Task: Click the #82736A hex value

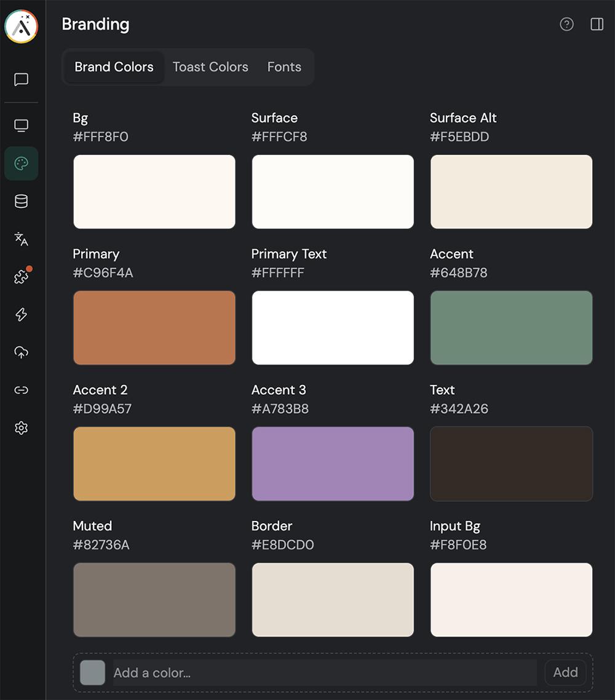Action: tap(101, 544)
